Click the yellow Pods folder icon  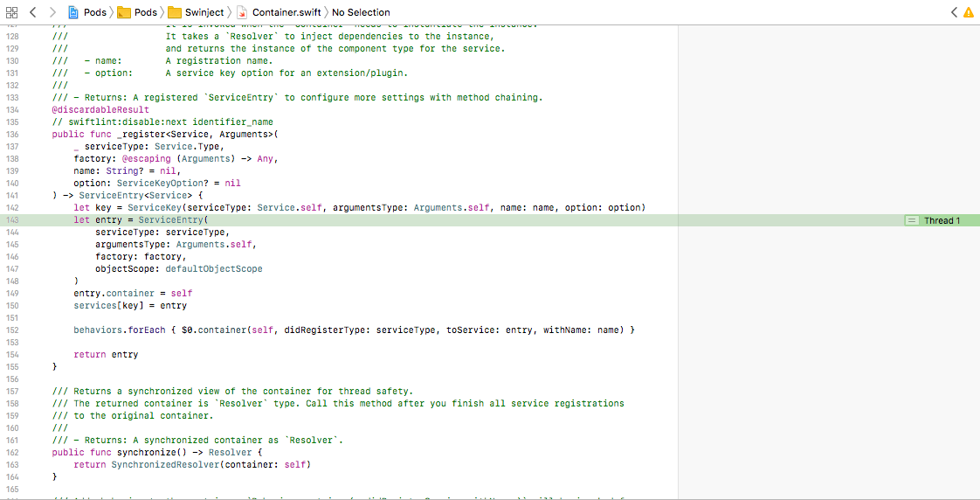124,12
